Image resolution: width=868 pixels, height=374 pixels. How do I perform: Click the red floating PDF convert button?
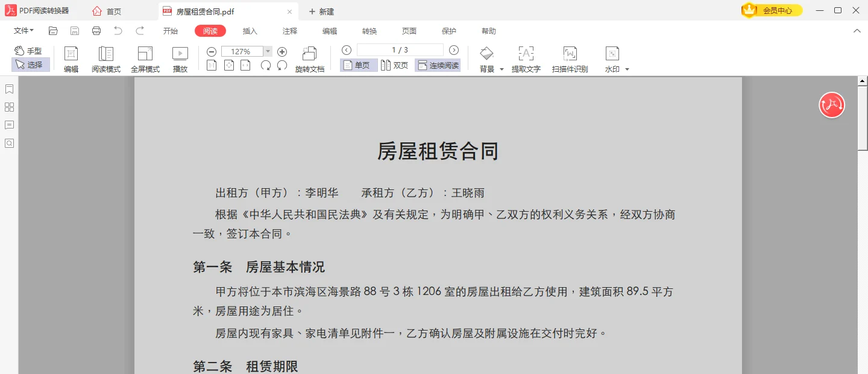point(832,105)
